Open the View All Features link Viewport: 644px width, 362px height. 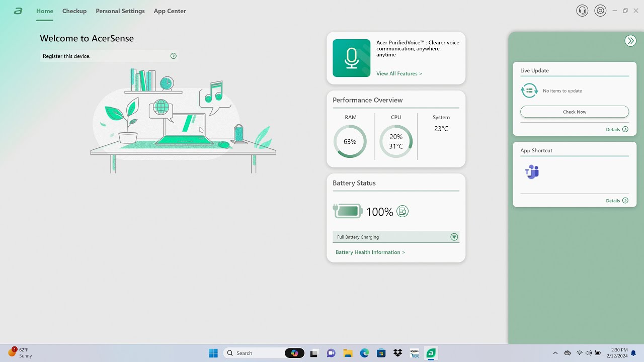(x=399, y=74)
